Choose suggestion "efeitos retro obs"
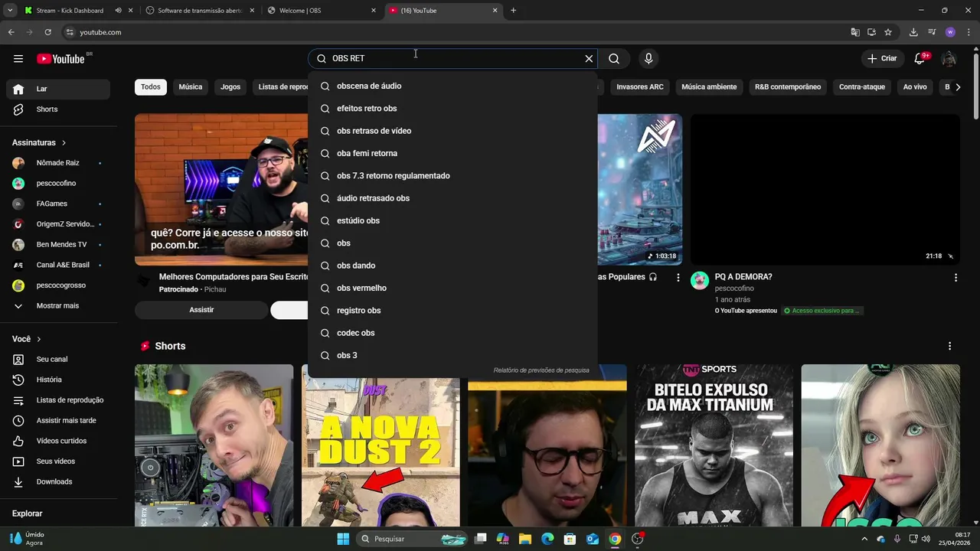This screenshot has width=980, height=551. [x=452, y=109]
